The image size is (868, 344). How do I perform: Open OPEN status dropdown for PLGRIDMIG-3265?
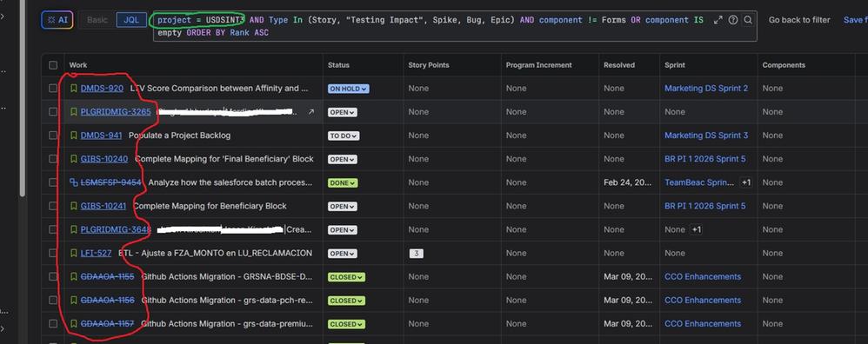pyautogui.click(x=342, y=112)
